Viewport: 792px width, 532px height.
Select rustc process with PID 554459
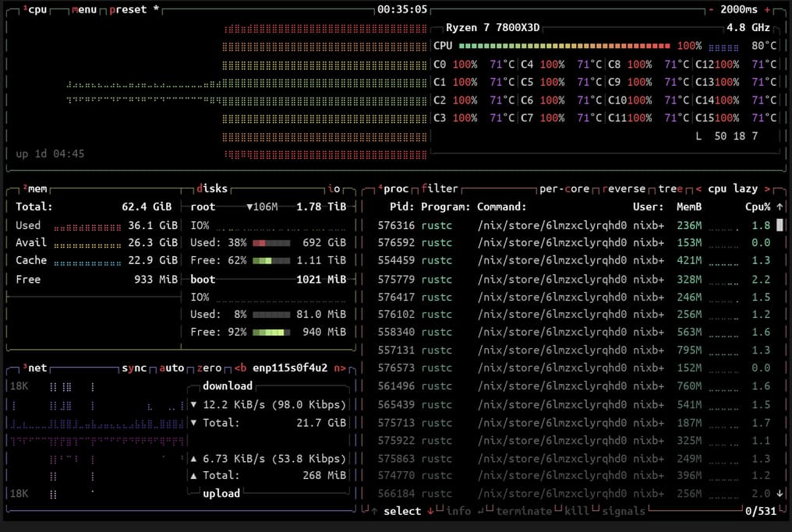[x=574, y=260]
